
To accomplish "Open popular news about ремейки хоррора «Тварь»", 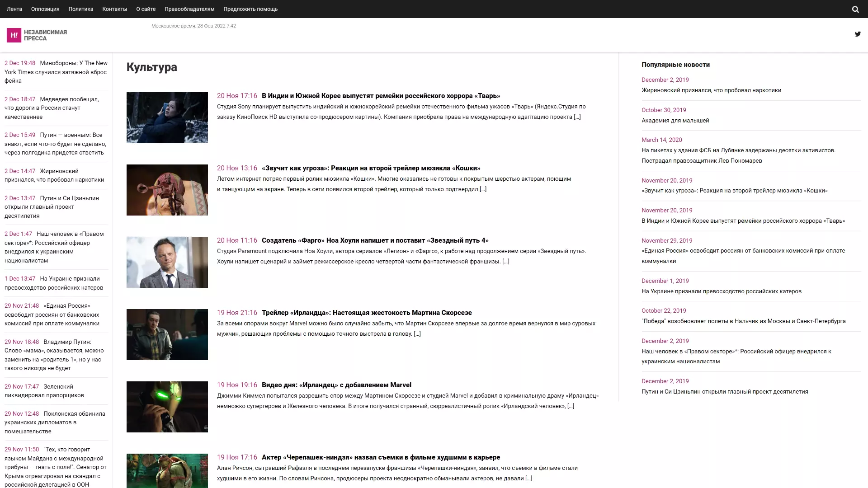I will coord(743,221).
